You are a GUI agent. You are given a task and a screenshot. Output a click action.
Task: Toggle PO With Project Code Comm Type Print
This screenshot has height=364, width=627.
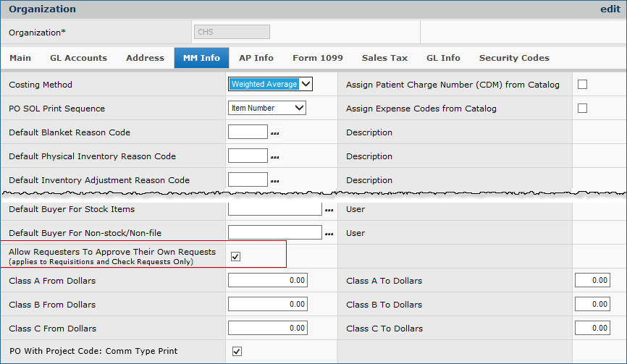coord(237,352)
